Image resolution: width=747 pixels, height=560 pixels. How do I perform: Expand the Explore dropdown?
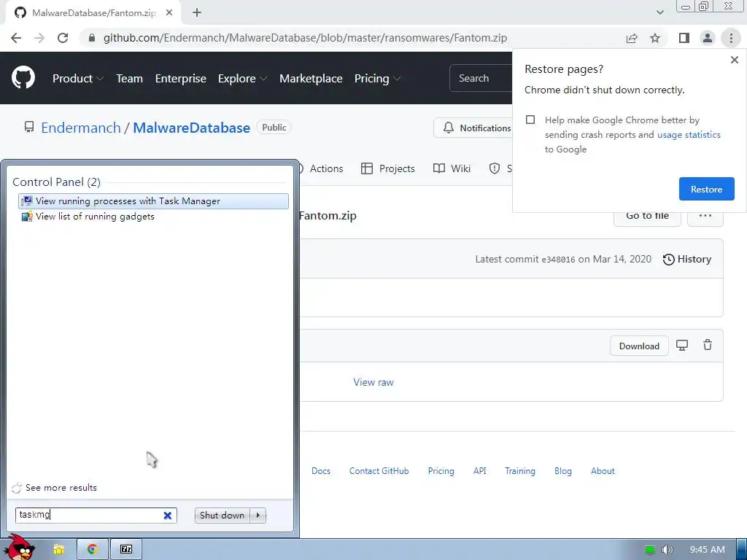(x=242, y=79)
